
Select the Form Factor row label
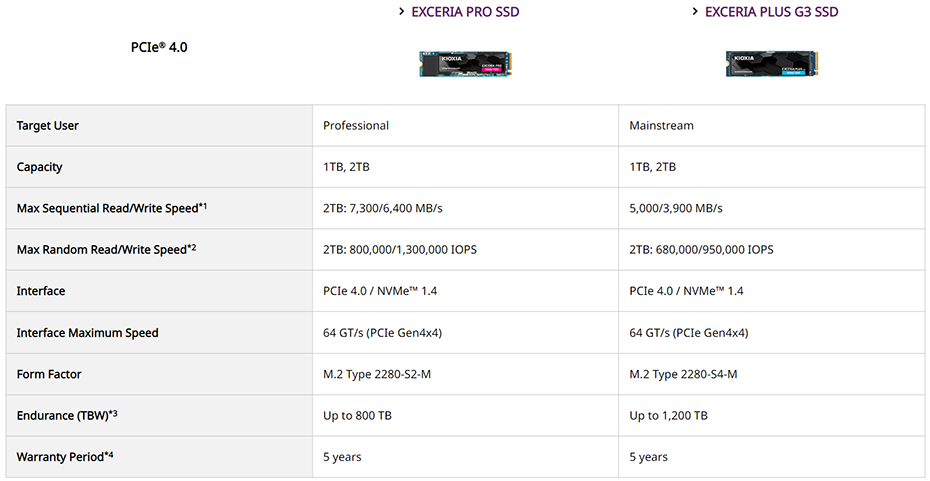[49, 374]
